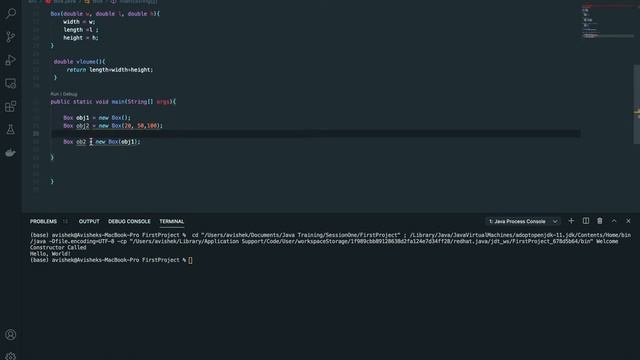Click the Debug code lens above main
Viewport: 640px width, 360px height.
(70, 94)
